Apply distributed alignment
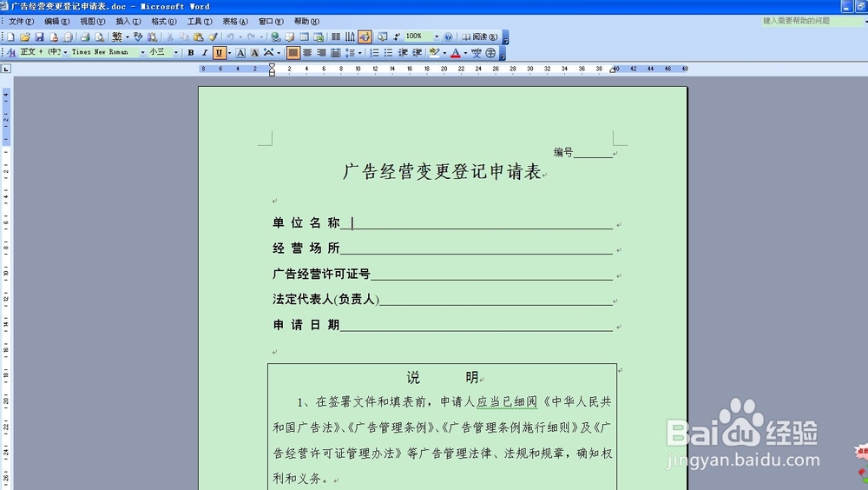 [335, 52]
